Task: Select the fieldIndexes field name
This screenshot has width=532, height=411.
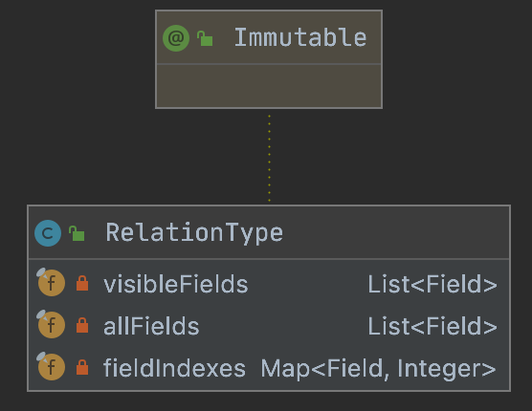Action: click(174, 368)
